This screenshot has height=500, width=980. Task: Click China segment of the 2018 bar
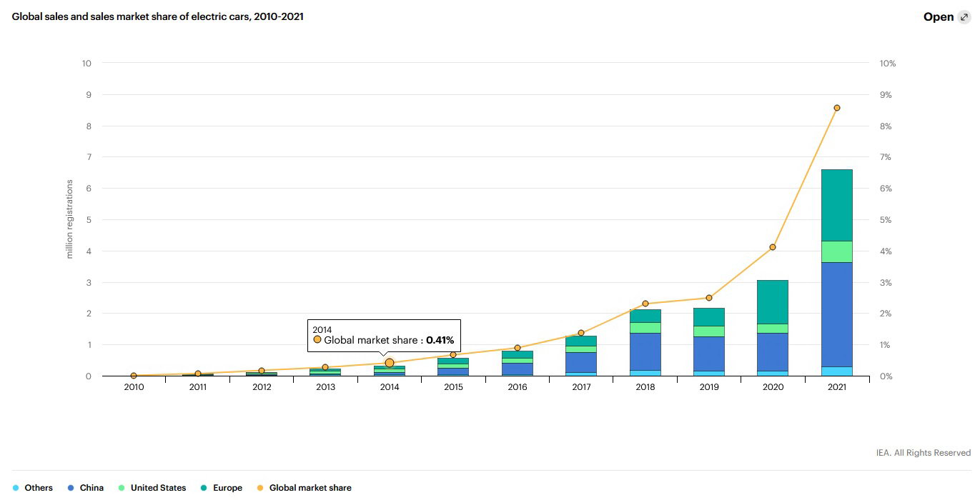point(645,351)
